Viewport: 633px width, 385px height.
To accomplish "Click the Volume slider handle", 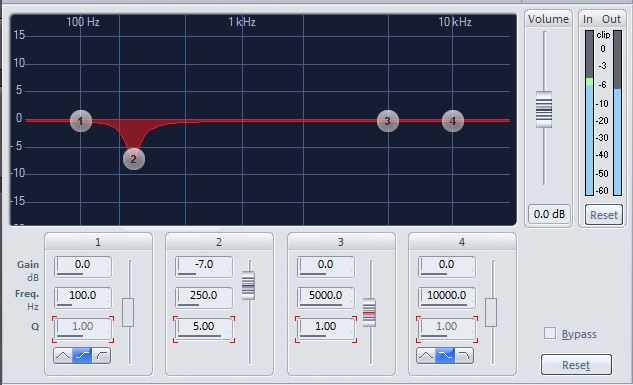I will click(x=544, y=109).
